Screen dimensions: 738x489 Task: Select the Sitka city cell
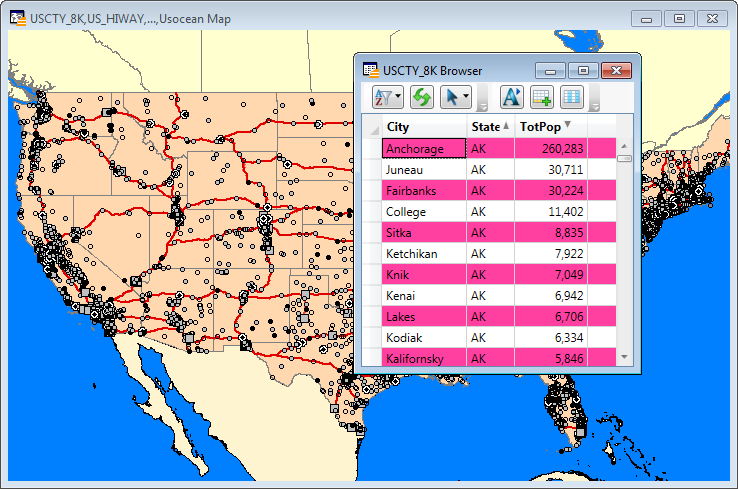click(x=424, y=232)
